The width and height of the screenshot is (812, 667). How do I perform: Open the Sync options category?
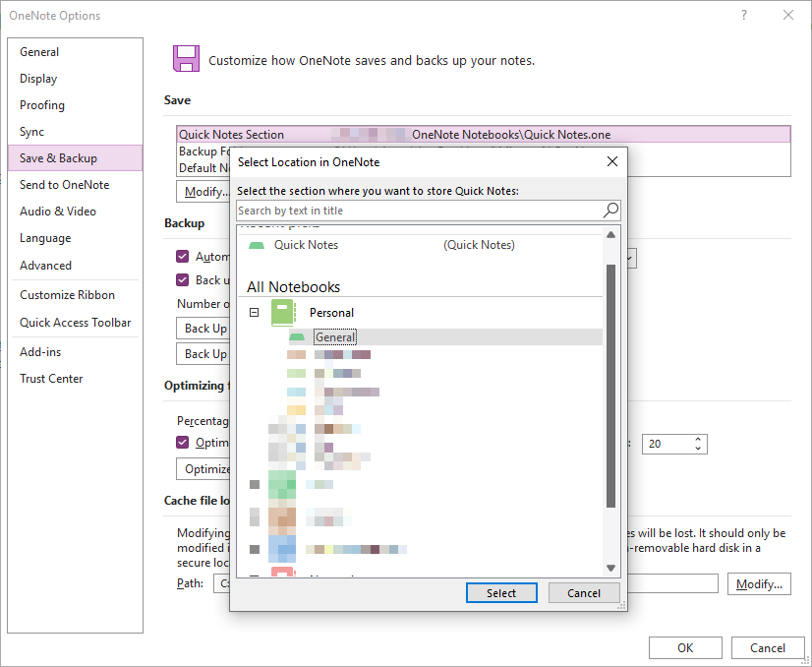coord(75,132)
